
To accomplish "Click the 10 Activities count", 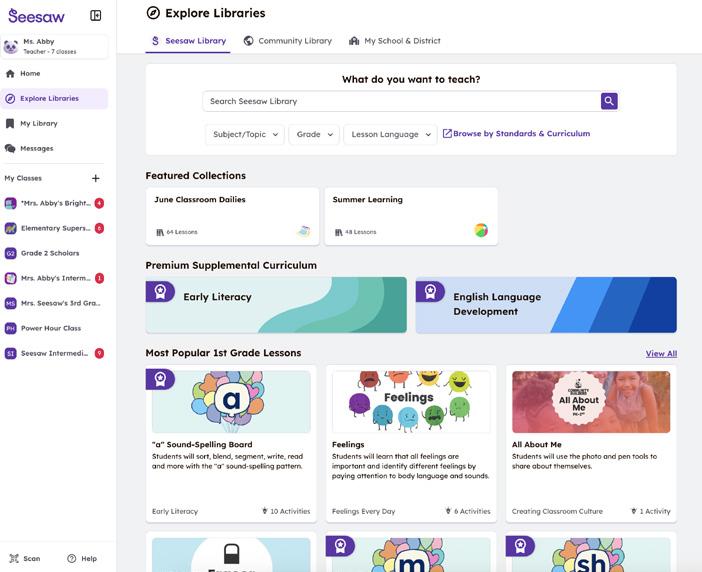I will 286,511.
